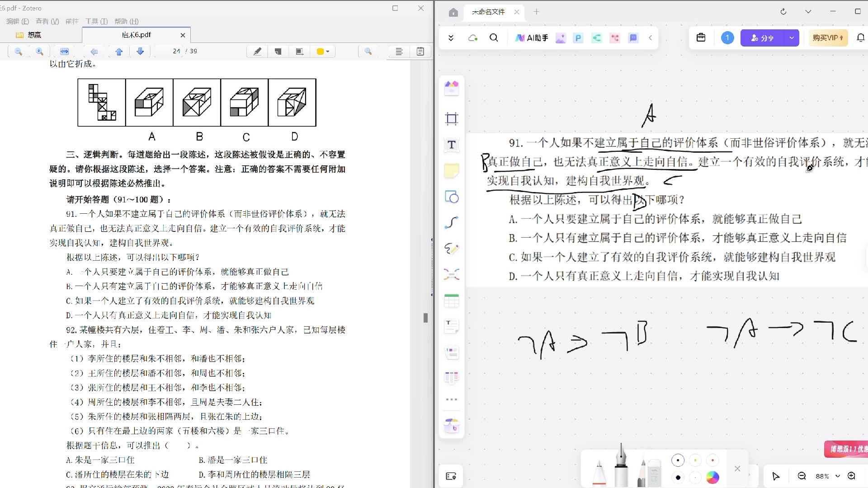Click the more tools ellipsis in sidebar
868x488 pixels.
452,399
